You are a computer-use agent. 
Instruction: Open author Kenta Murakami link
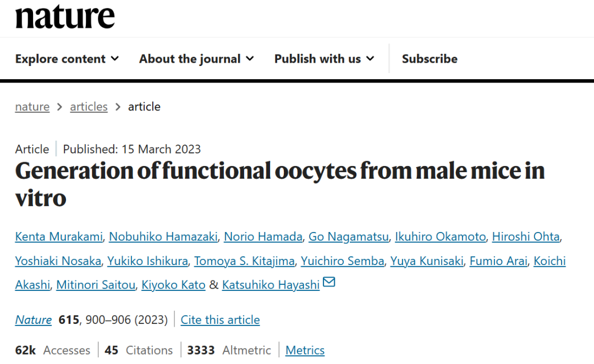point(59,236)
